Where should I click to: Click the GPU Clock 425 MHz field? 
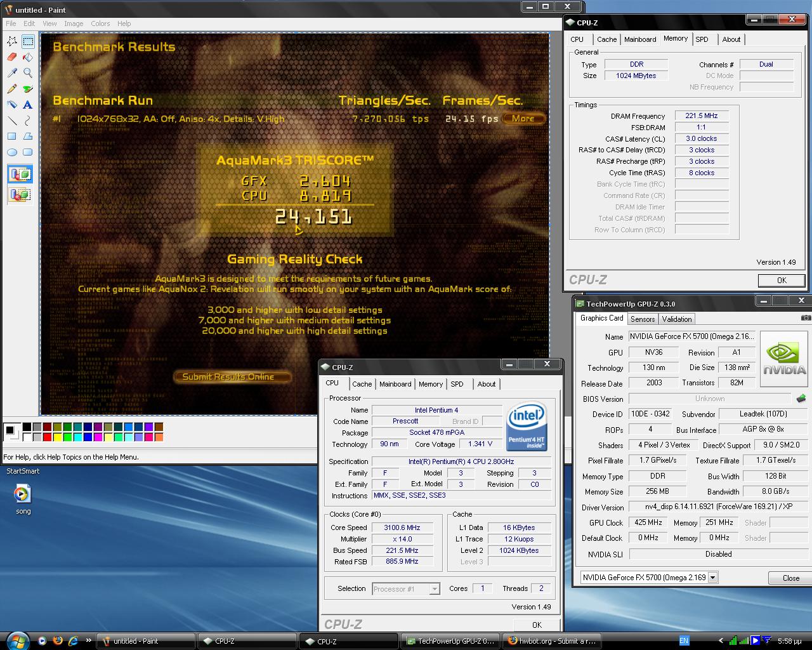coord(648,522)
